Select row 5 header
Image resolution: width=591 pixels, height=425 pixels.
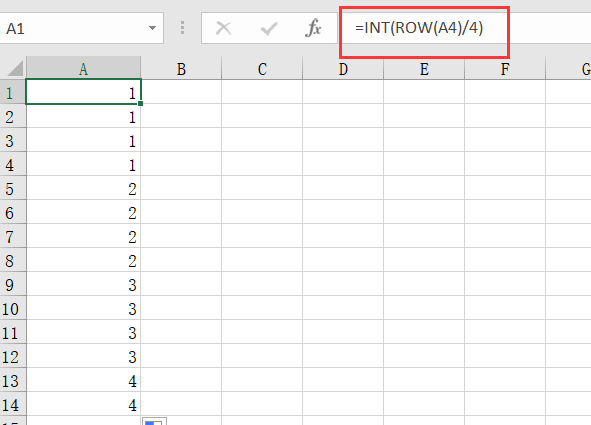13,188
